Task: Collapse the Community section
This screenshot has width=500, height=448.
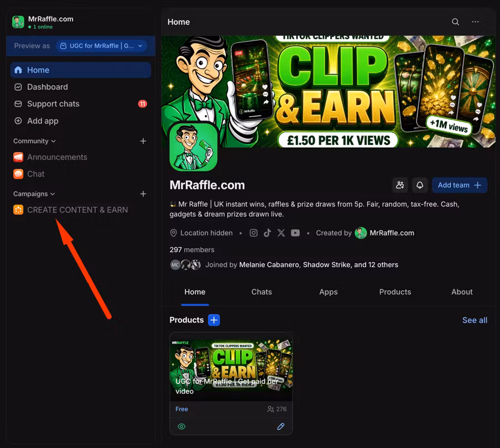Action: [34, 141]
